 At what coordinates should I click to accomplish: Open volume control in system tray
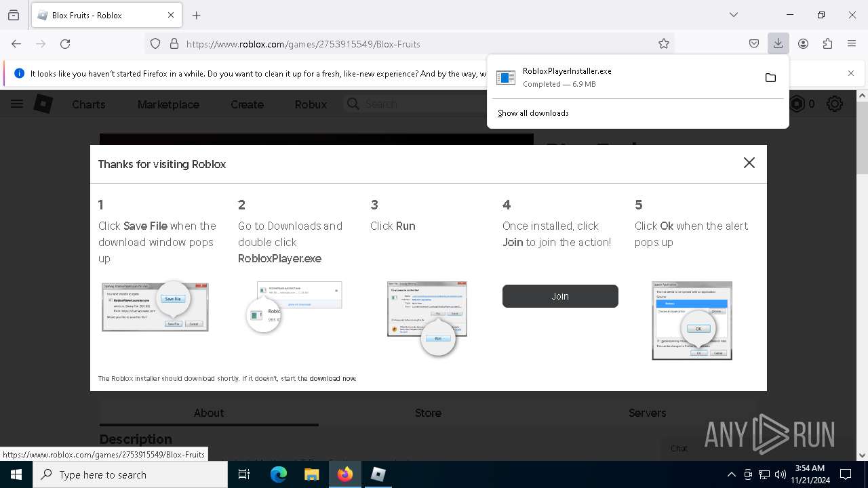coord(780,474)
